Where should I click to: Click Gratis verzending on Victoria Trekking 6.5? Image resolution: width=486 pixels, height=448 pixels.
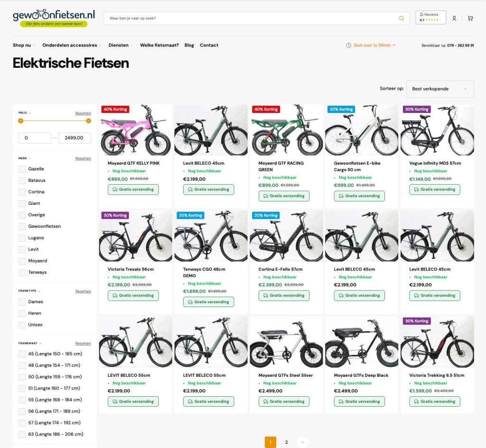pos(435,401)
